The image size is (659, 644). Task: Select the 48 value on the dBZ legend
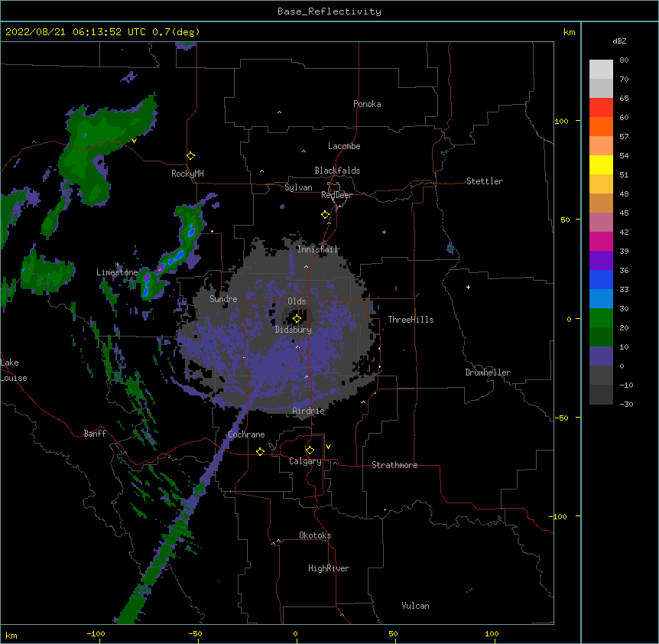[624, 194]
